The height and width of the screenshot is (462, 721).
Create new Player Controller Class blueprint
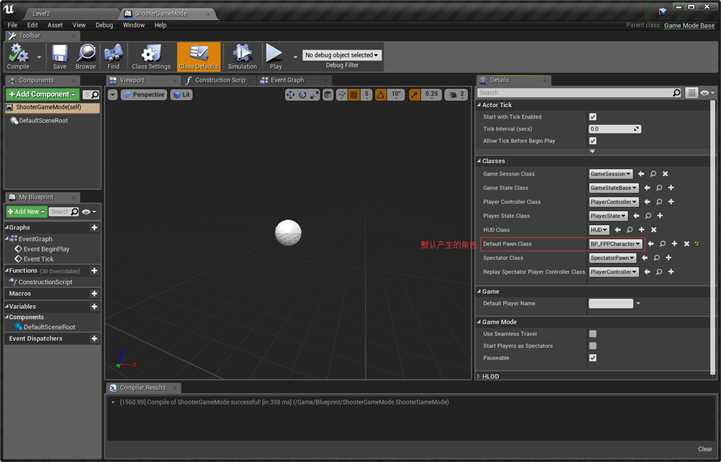[x=671, y=202]
